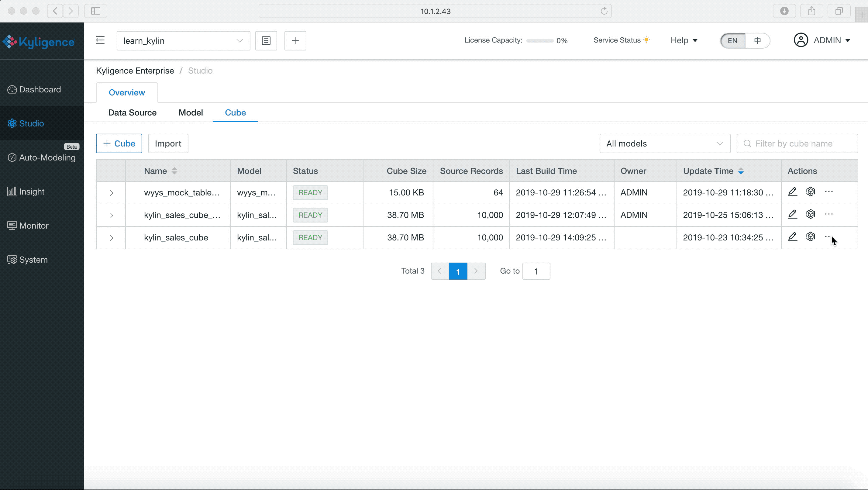
Task: Click edit pencil for wyys_mock_table cube
Action: tap(792, 192)
